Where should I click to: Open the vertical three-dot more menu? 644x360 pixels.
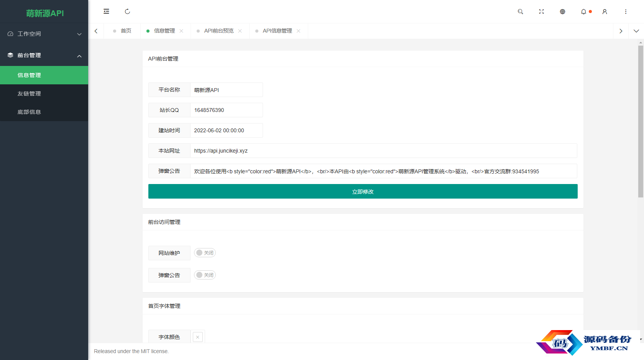click(x=626, y=12)
